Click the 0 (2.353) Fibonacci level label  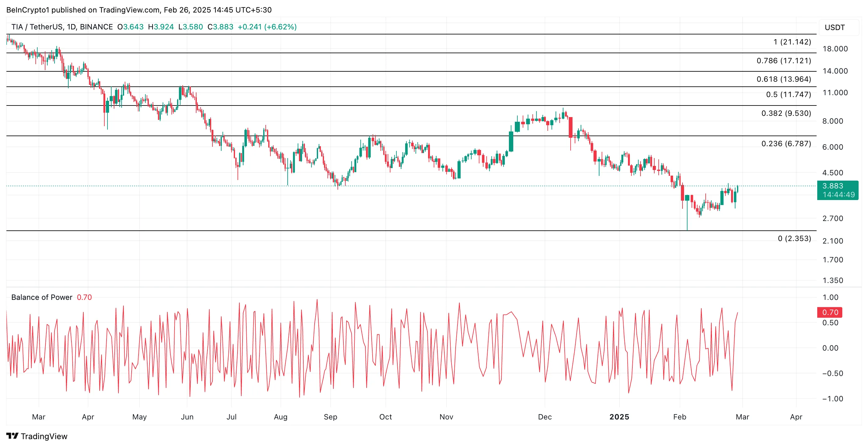[794, 239]
